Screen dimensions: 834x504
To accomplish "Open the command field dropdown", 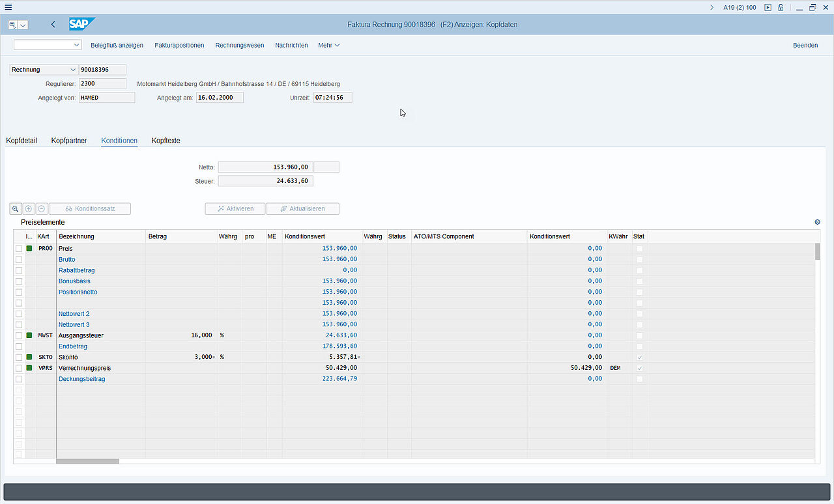I will [x=77, y=45].
